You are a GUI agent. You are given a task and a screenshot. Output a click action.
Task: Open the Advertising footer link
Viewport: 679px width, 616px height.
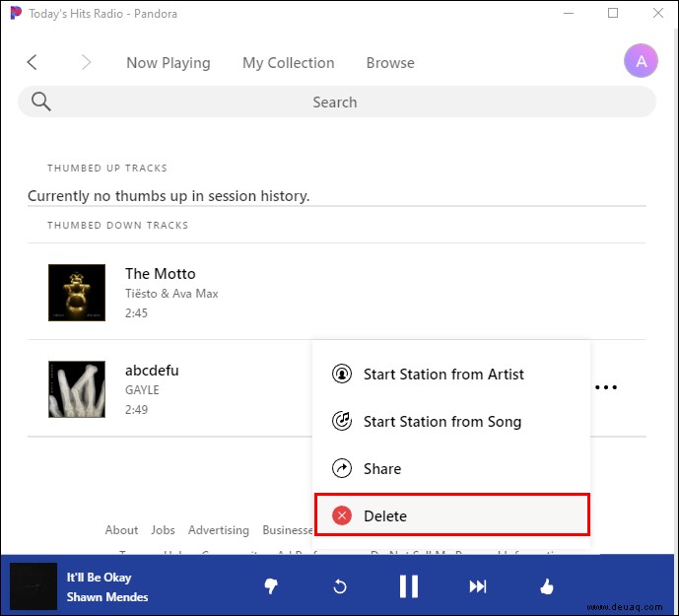point(218,530)
